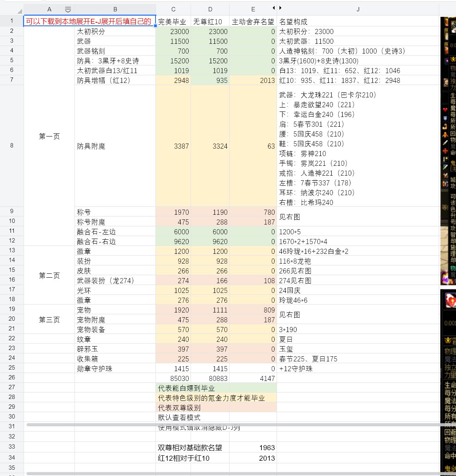Select the column J header
Image resolution: width=456 pixels, height=476 pixels.
point(358,9)
